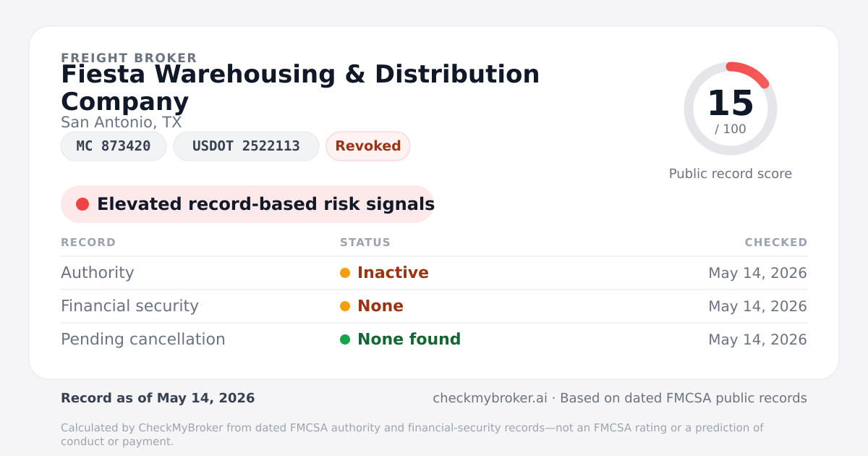Viewport: 868px width, 456px height.
Task: Select the USDOT 2522113 badge
Action: tap(246, 146)
